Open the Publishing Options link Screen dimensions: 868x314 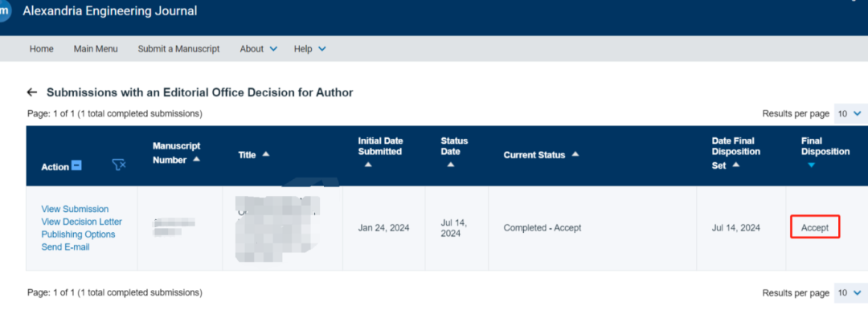[x=79, y=234]
